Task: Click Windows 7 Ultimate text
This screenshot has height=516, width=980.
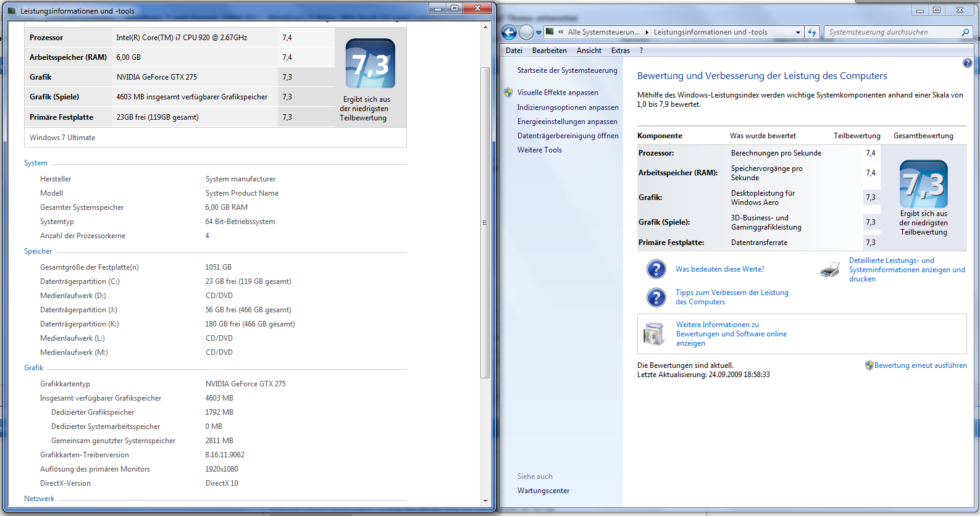Action: [62, 138]
